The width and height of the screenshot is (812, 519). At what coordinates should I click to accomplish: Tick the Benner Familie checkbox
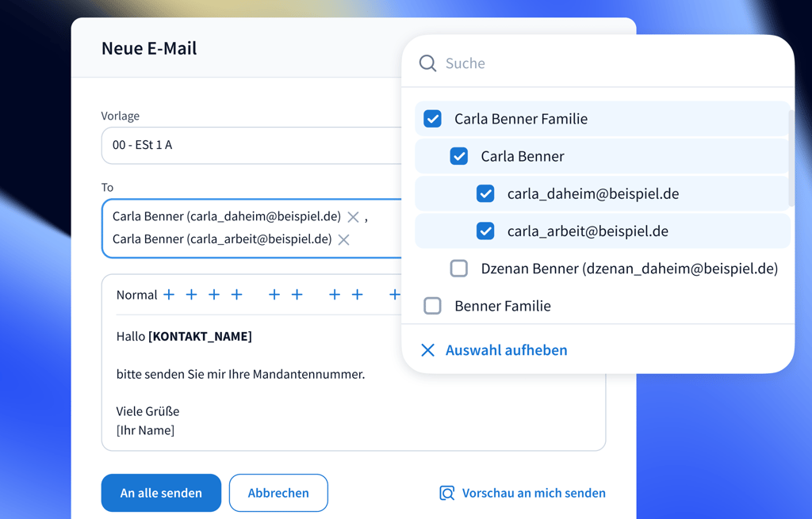click(433, 306)
